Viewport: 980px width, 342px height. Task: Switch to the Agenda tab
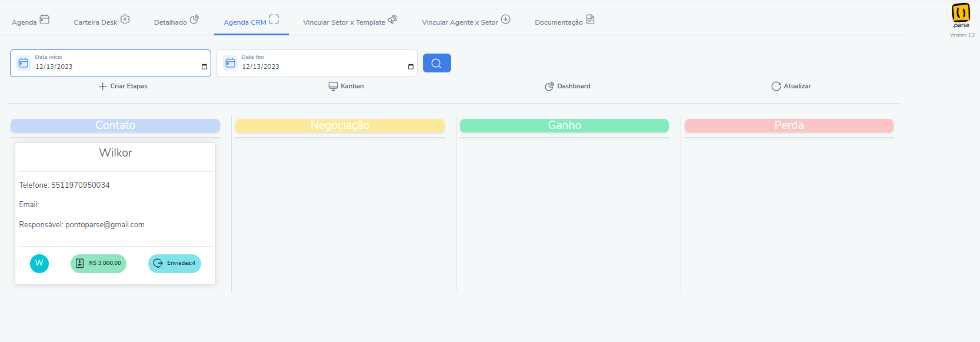click(x=31, y=21)
